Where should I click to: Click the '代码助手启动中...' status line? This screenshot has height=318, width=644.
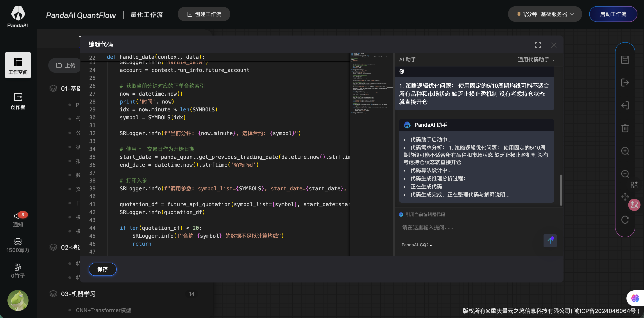click(x=431, y=139)
